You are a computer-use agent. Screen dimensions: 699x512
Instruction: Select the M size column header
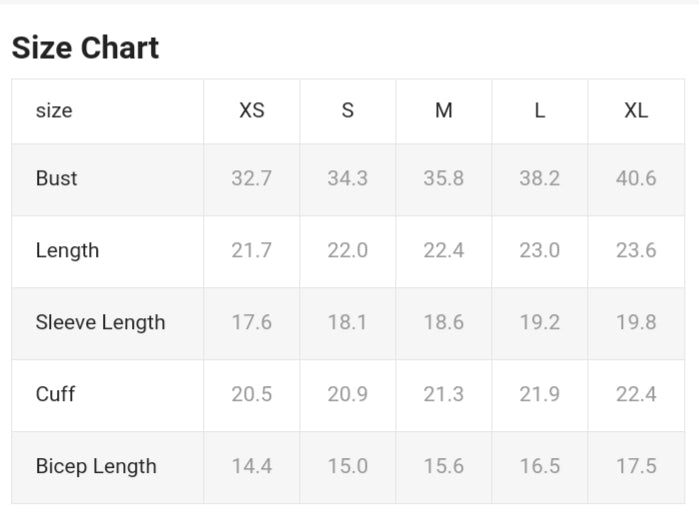point(444,110)
